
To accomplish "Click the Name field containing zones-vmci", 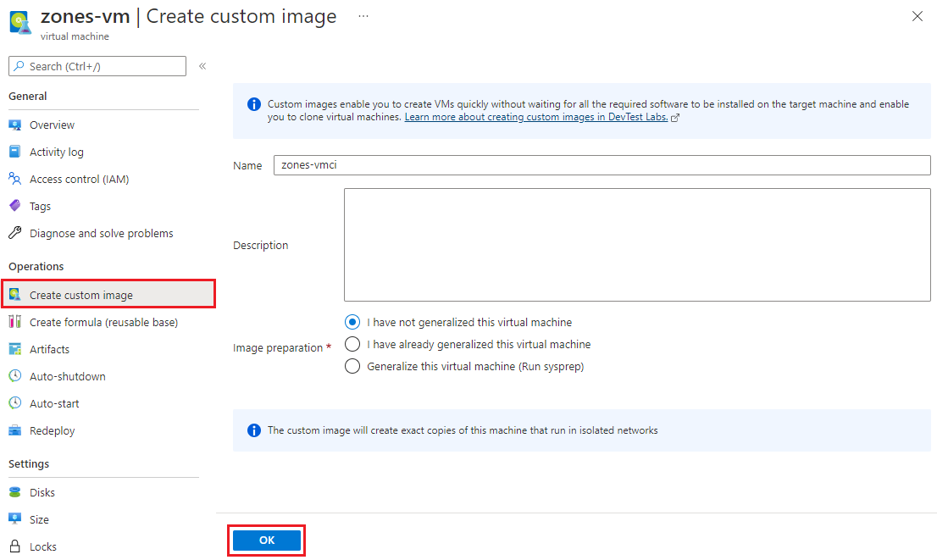I will pyautogui.click(x=602, y=165).
